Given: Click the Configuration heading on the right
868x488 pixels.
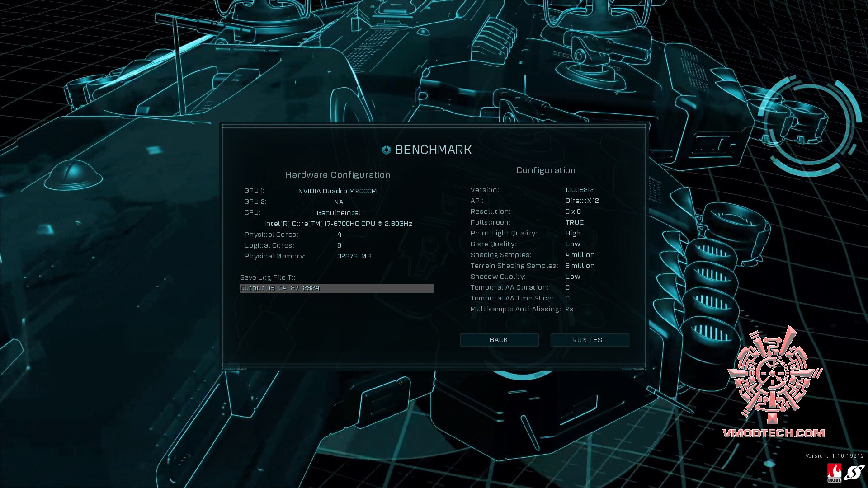Looking at the screenshot, I should pos(546,170).
